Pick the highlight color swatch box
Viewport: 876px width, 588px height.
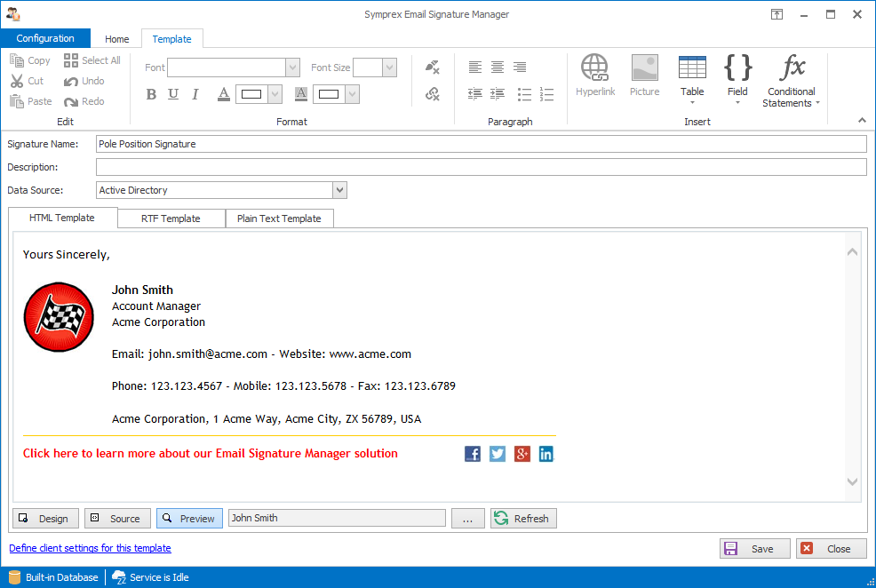329,94
